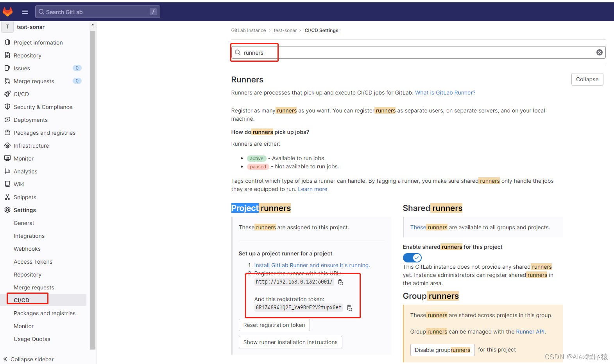614x364 pixels.
Task: Click the Merge requests sidebar icon
Action: coord(7,81)
